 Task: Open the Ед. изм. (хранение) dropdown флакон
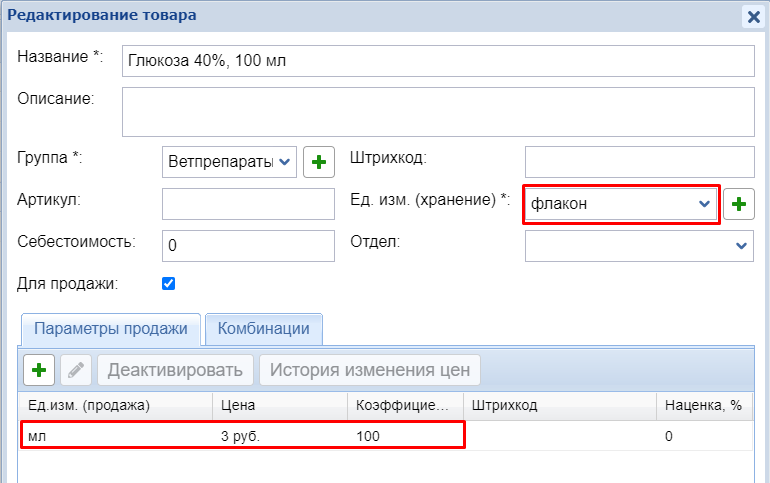pyautogui.click(x=620, y=204)
